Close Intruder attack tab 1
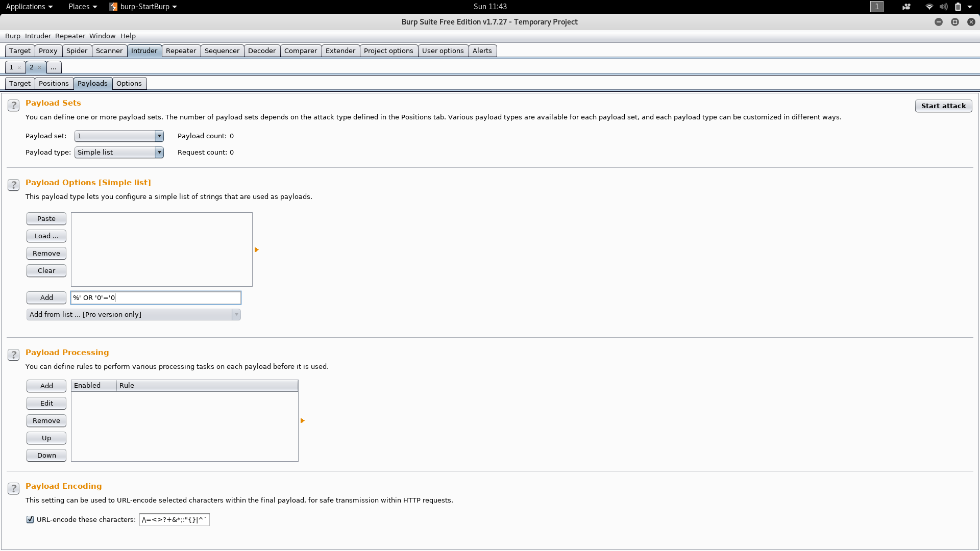980x551 pixels. (19, 67)
